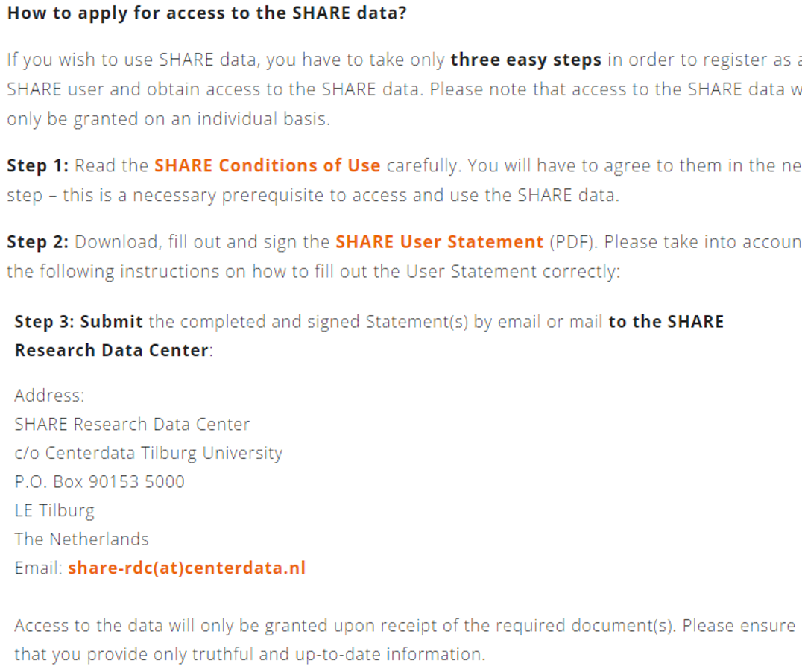Click the share-rdc(at)centerdata.nl email link
Screen dimensions: 802x672
186,568
